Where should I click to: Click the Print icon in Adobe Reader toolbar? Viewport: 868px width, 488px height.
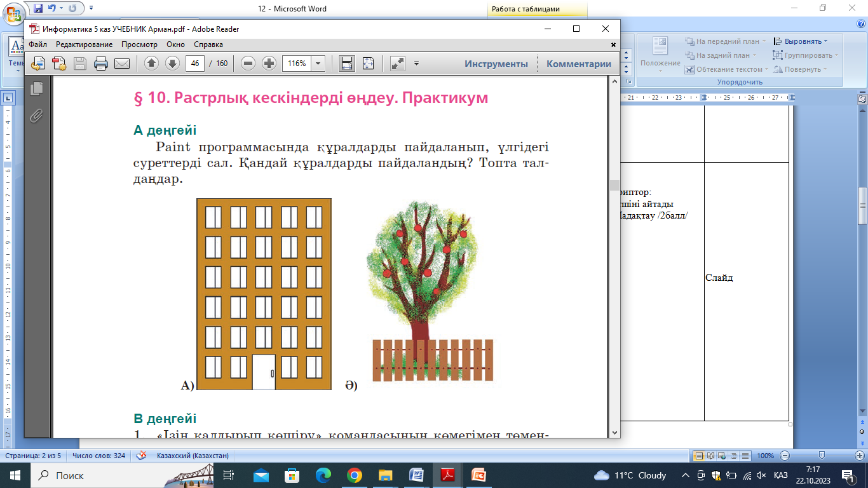click(x=100, y=64)
